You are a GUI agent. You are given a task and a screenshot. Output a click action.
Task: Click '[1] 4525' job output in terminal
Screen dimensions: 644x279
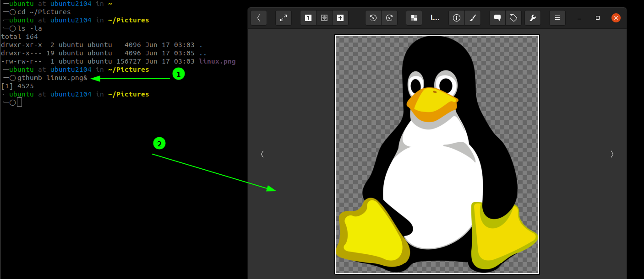click(17, 86)
